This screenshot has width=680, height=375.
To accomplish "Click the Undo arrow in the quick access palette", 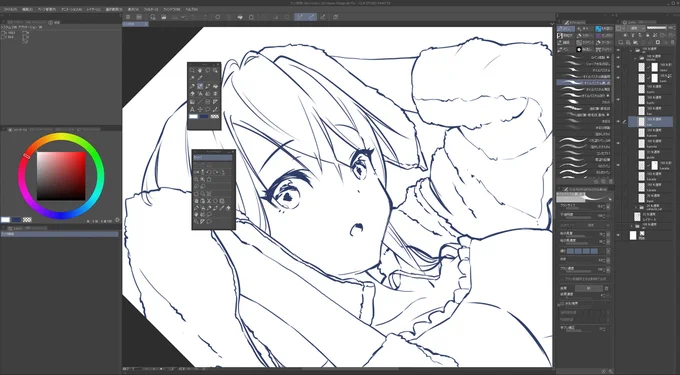I will (x=209, y=172).
